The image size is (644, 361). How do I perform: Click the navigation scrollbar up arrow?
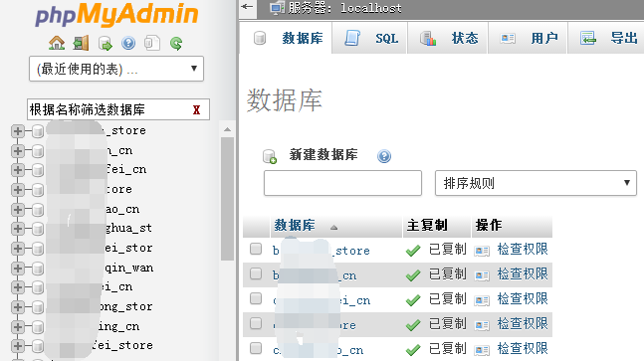coord(227,129)
